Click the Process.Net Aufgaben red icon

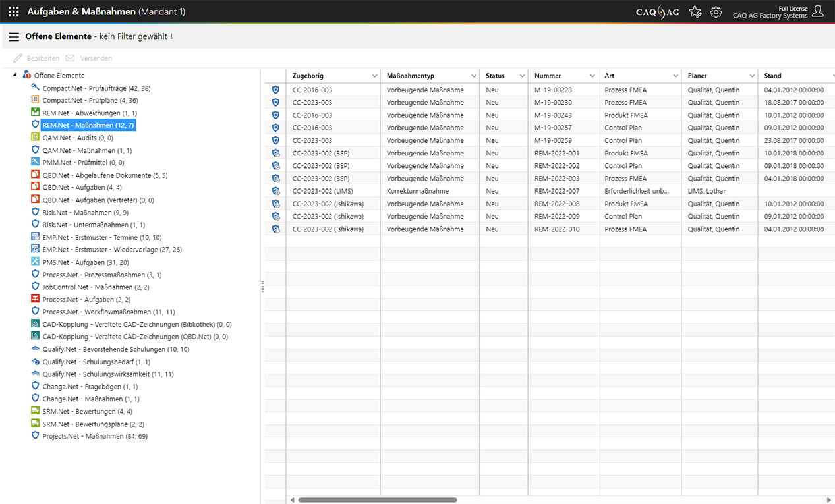(36, 299)
